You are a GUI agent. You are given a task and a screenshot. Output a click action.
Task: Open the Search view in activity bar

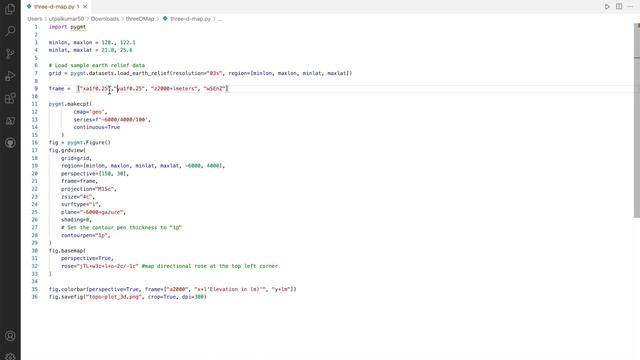10,31
